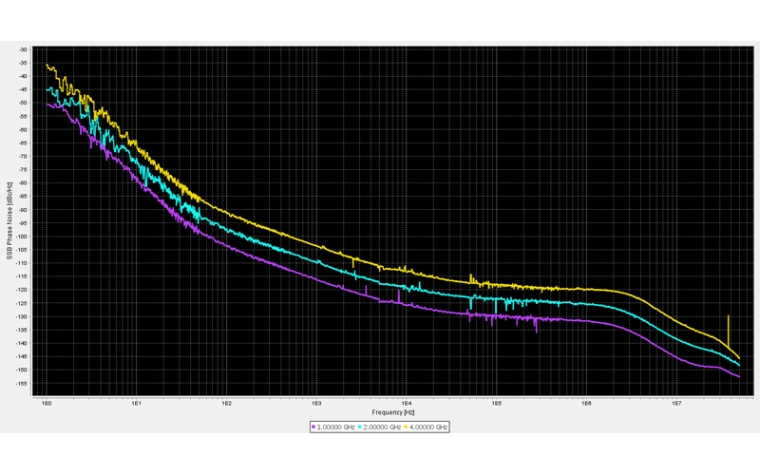This screenshot has width=760, height=475.
Task: Select the 1.00000 GHz legend label
Action: pyautogui.click(x=336, y=427)
